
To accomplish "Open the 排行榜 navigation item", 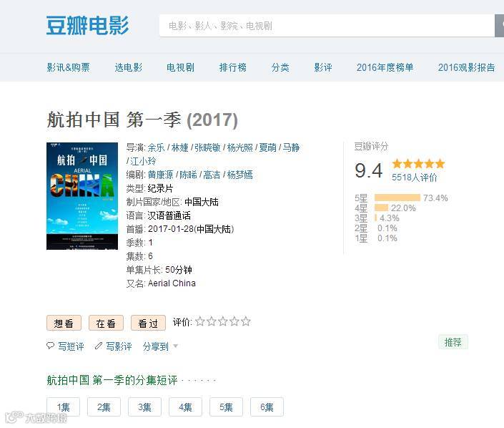I will [x=233, y=67].
